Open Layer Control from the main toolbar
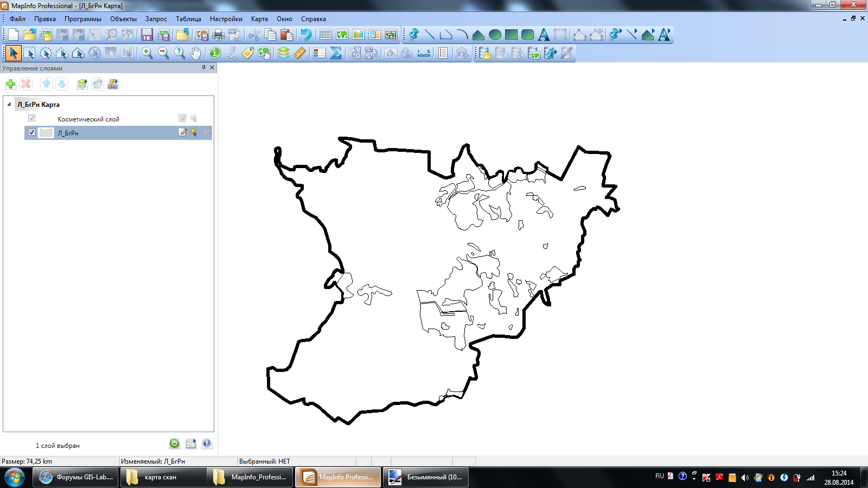868x488 pixels. [284, 53]
